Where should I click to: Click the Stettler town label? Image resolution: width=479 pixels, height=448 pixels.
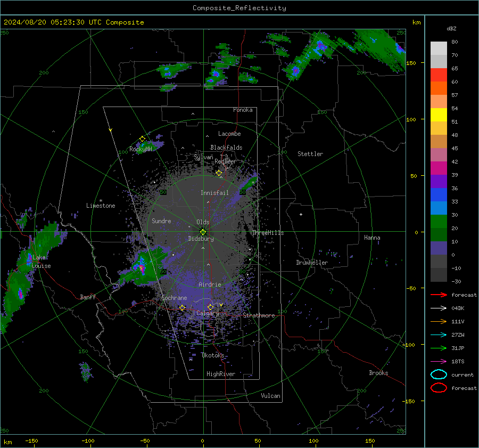pyautogui.click(x=310, y=154)
